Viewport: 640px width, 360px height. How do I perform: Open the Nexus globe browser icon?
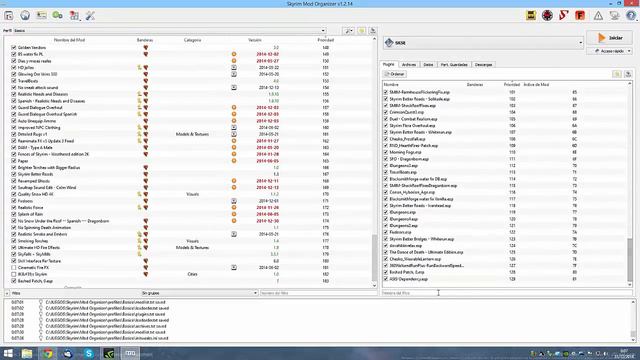(x=25, y=16)
